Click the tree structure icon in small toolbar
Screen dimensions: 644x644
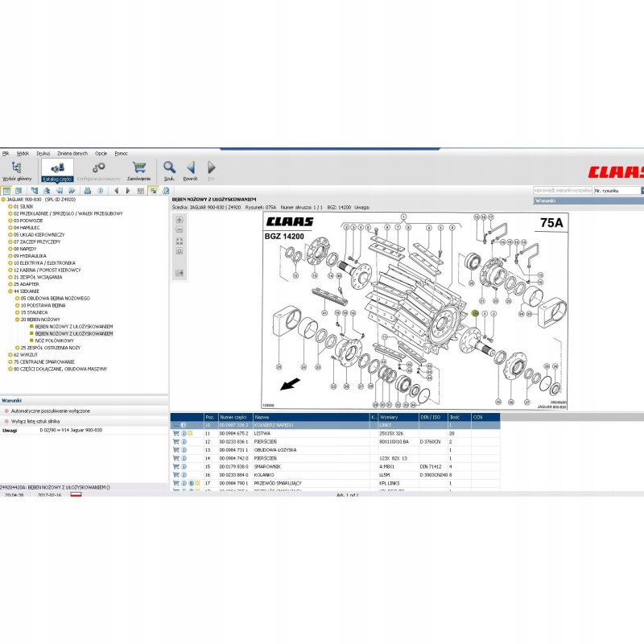[34, 191]
